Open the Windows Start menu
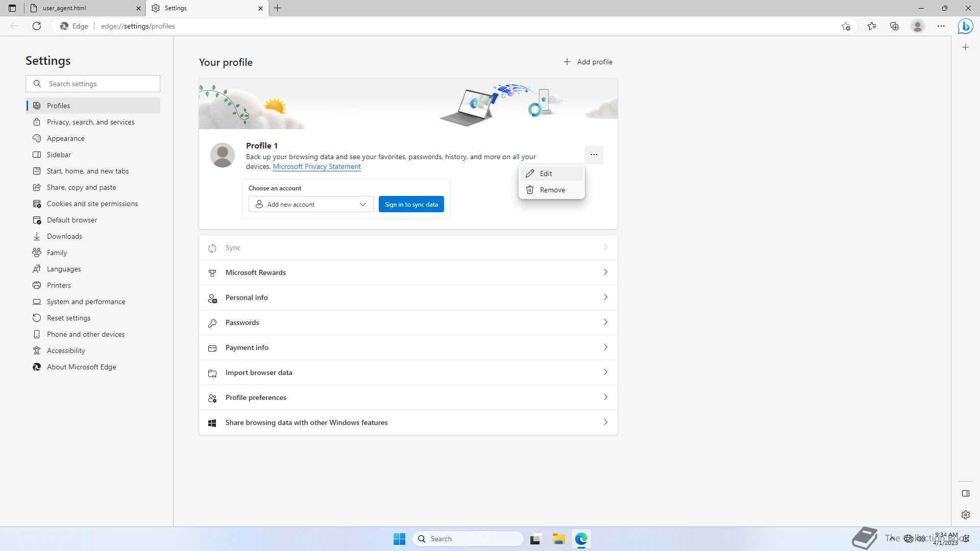 pyautogui.click(x=399, y=539)
